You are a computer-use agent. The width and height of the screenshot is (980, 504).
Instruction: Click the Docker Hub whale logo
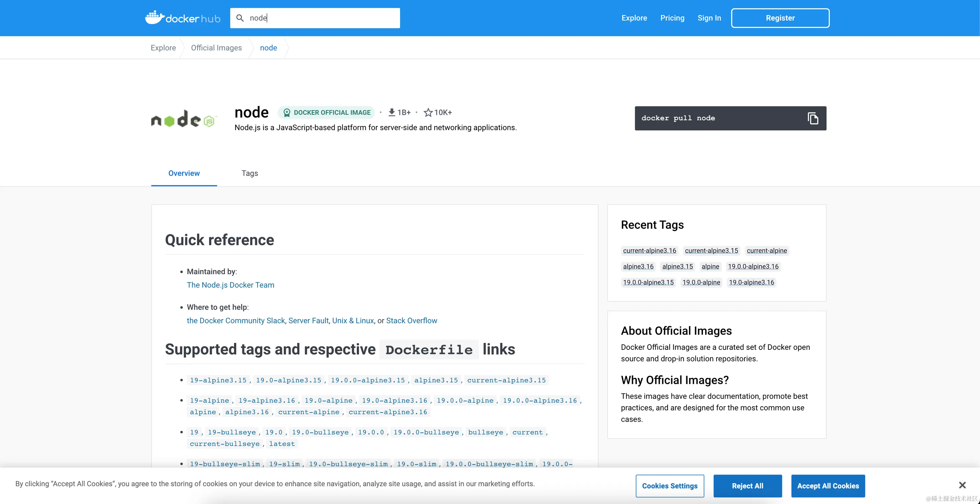pyautogui.click(x=155, y=17)
